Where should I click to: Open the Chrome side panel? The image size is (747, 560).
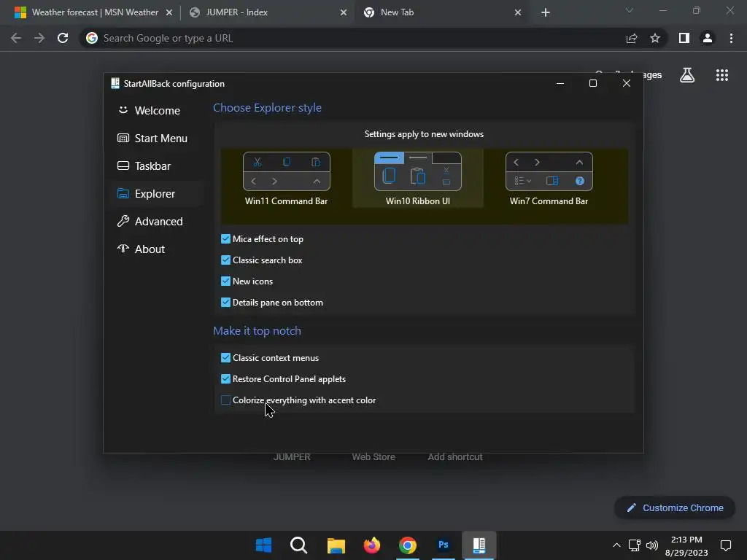coord(684,38)
